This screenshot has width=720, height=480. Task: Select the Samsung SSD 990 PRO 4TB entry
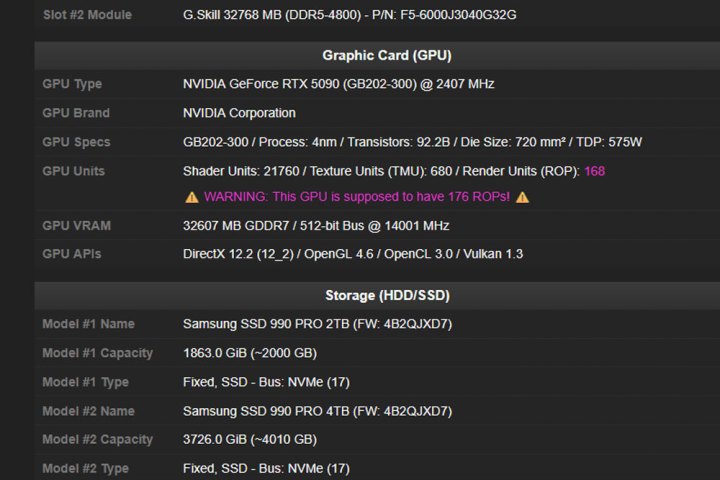tap(317, 411)
